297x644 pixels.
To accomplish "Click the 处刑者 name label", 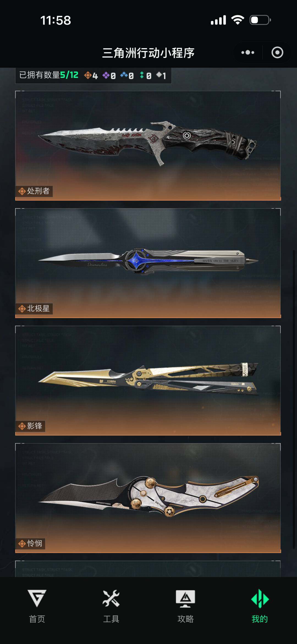I will (x=38, y=191).
